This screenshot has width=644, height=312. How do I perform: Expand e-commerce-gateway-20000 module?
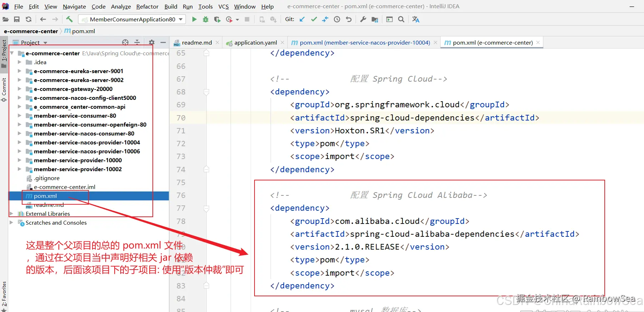[20, 89]
